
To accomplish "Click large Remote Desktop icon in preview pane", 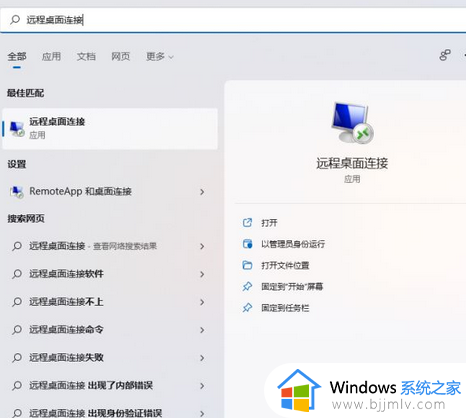I will [x=352, y=123].
